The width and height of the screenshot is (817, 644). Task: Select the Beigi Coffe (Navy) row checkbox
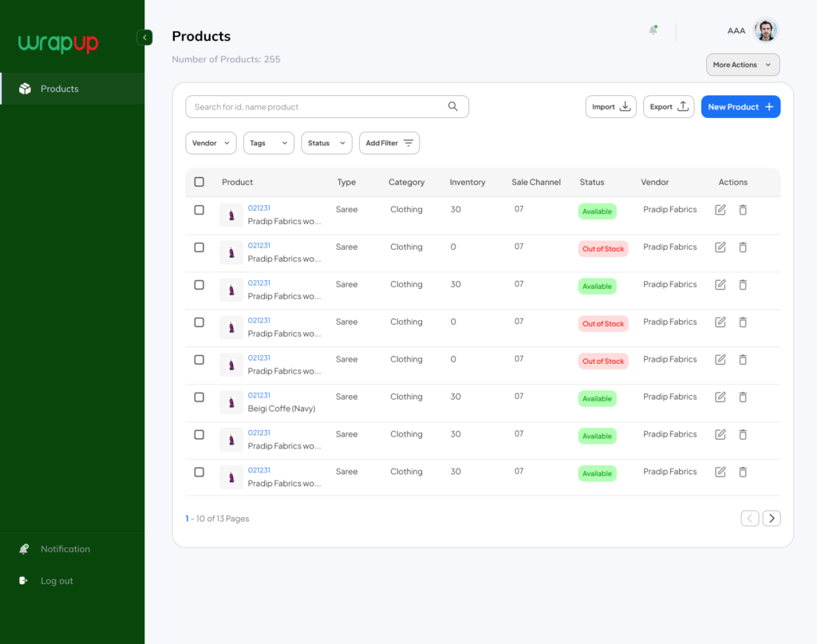click(199, 397)
